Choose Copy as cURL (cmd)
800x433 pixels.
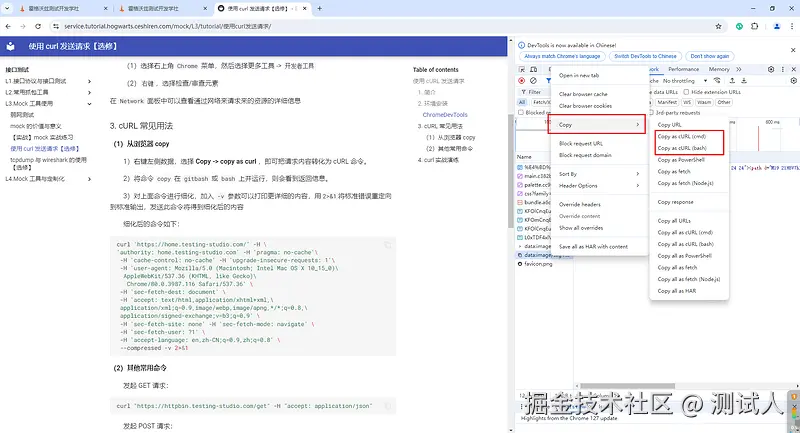(682, 136)
